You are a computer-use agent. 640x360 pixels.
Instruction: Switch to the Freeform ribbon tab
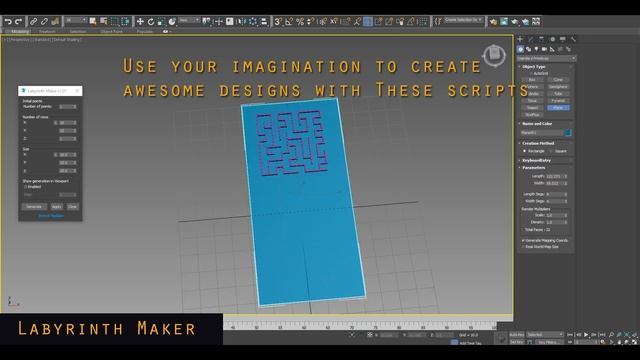(47, 31)
